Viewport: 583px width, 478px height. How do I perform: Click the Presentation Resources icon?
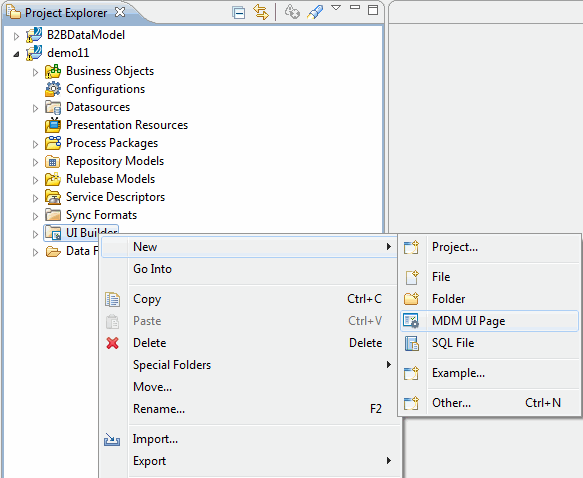pyautogui.click(x=53, y=125)
